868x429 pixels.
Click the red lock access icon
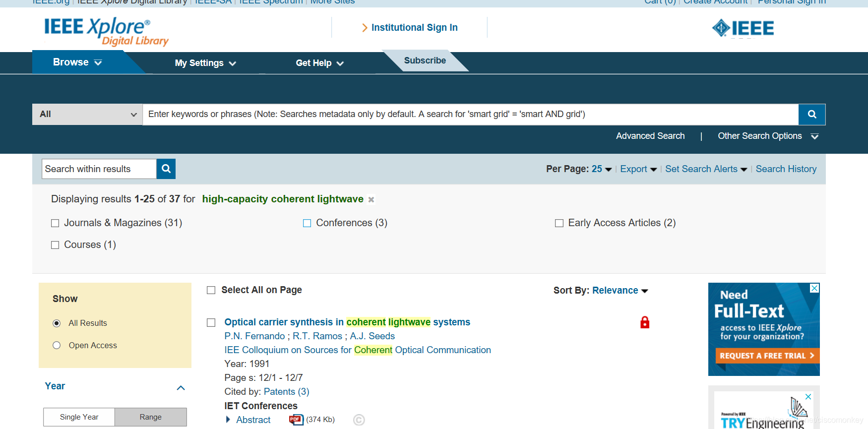645,322
